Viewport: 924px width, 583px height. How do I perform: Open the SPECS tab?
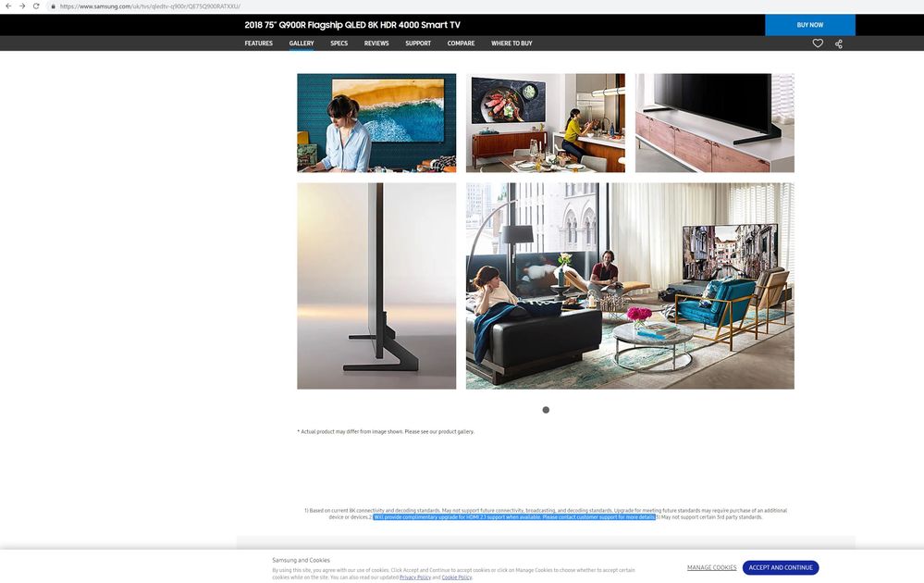click(339, 43)
